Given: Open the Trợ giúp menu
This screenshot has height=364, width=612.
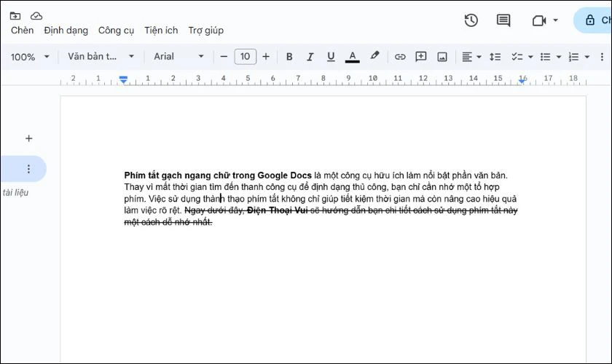Looking at the screenshot, I should click(206, 31).
